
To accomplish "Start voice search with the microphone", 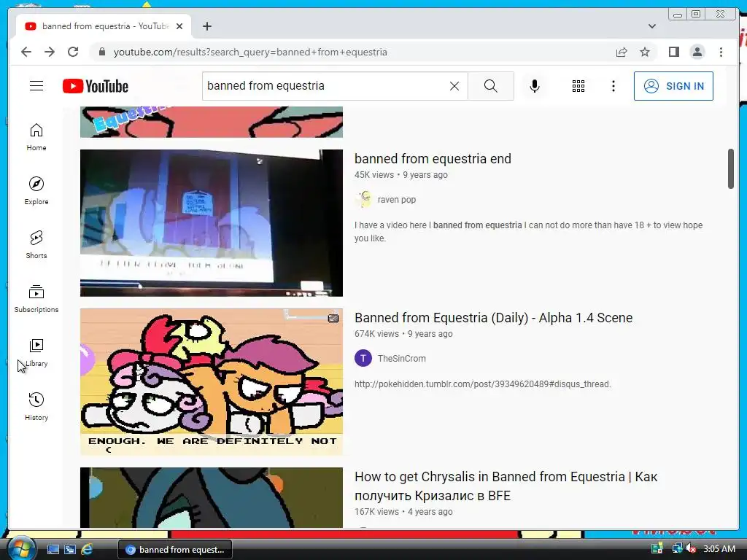I will tap(535, 86).
